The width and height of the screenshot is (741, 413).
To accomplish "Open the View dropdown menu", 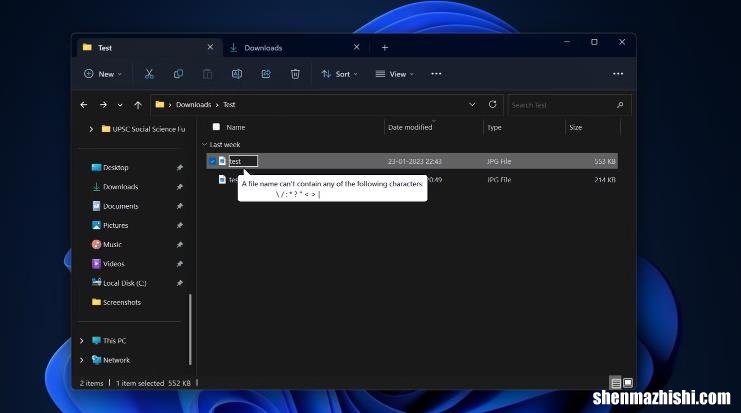I will [395, 74].
